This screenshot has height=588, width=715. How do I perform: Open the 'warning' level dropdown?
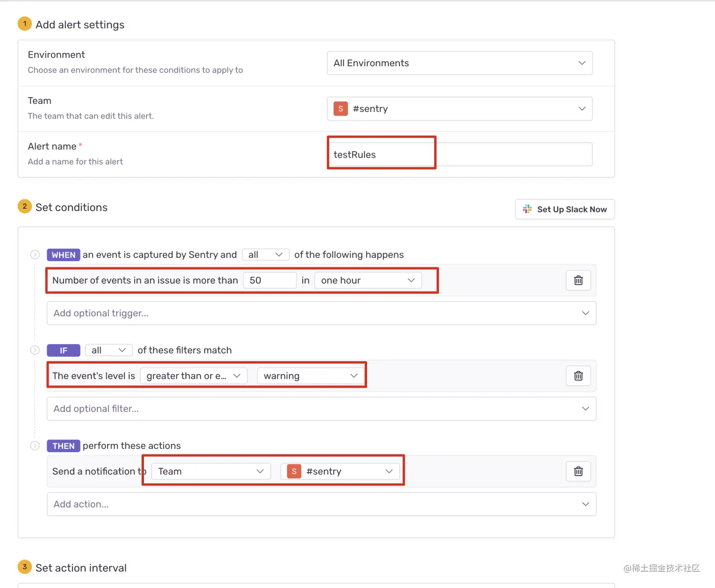pyautogui.click(x=311, y=376)
